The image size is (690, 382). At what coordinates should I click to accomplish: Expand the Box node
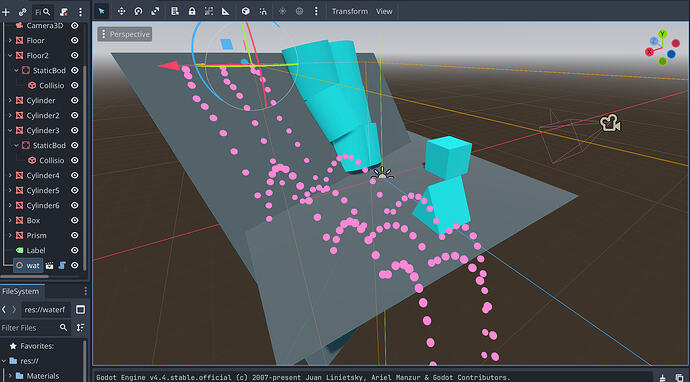tap(10, 220)
